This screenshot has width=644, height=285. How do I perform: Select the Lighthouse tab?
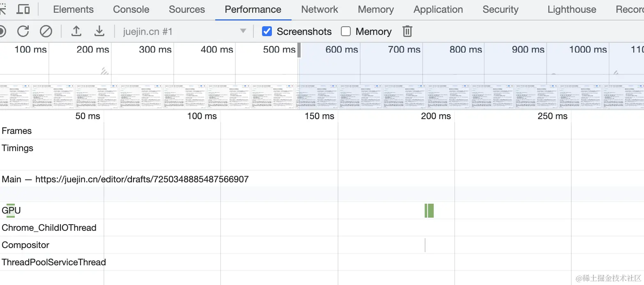point(572,9)
